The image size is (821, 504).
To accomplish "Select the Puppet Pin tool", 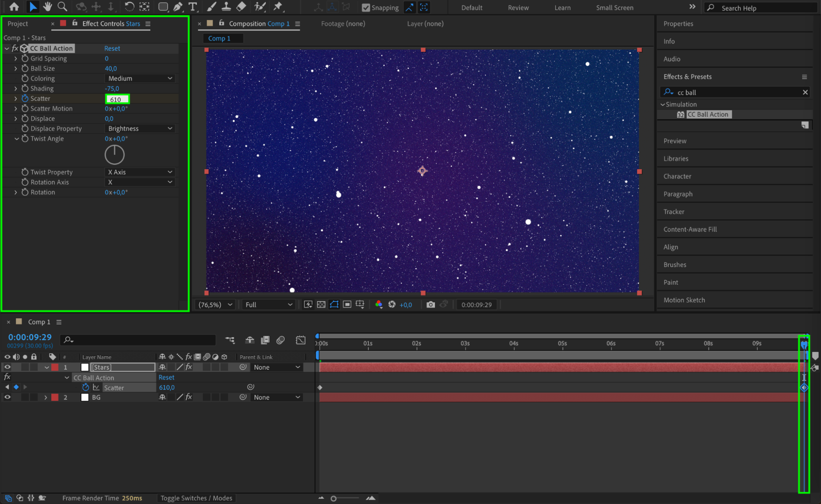I will [278, 7].
